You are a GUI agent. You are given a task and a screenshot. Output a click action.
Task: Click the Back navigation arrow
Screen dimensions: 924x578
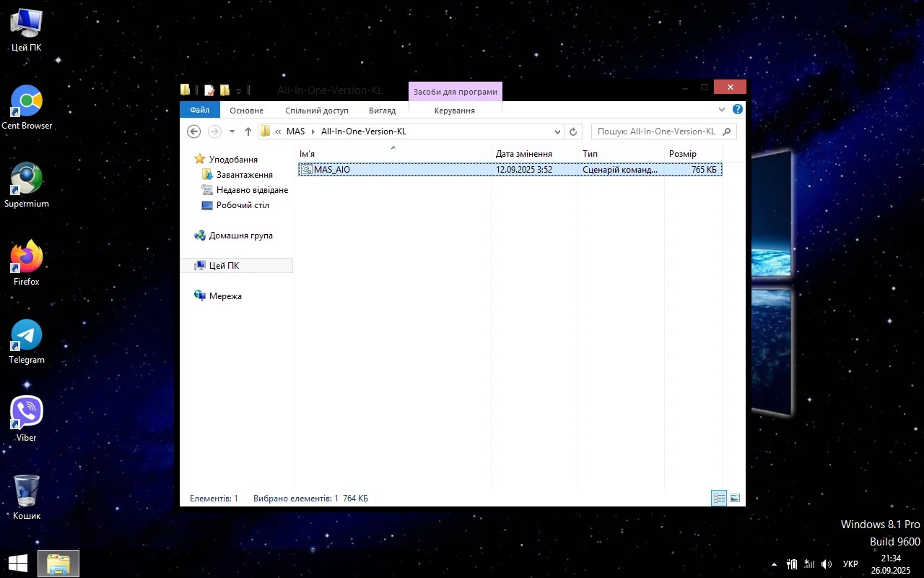pos(193,131)
